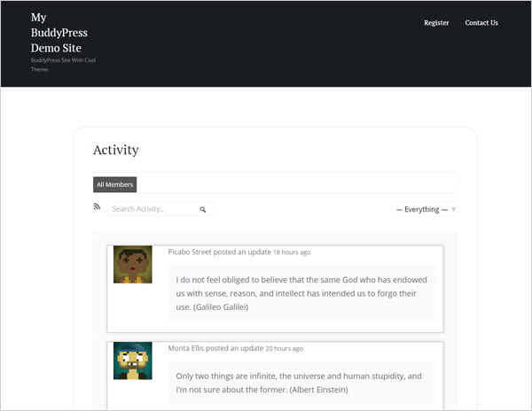Click the My BuddyPress Demo Site title

[59, 33]
